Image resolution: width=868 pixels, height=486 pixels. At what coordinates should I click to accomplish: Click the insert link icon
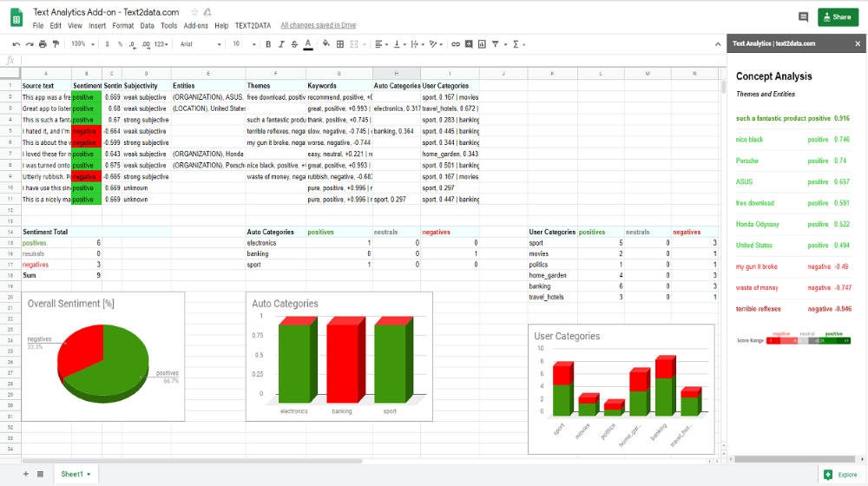(455, 44)
